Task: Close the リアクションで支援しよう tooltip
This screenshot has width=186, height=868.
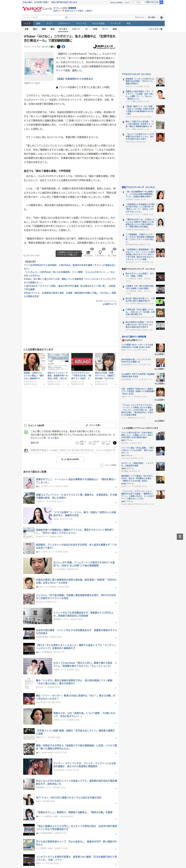Action: (x=80, y=252)
